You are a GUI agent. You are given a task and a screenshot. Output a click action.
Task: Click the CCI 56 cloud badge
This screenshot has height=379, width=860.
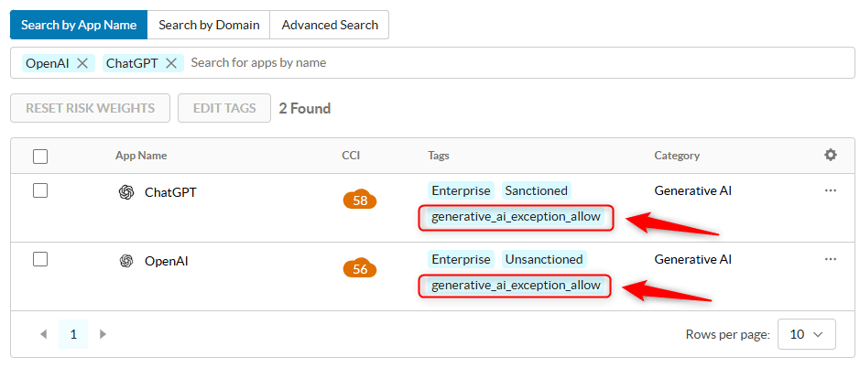pos(360,269)
